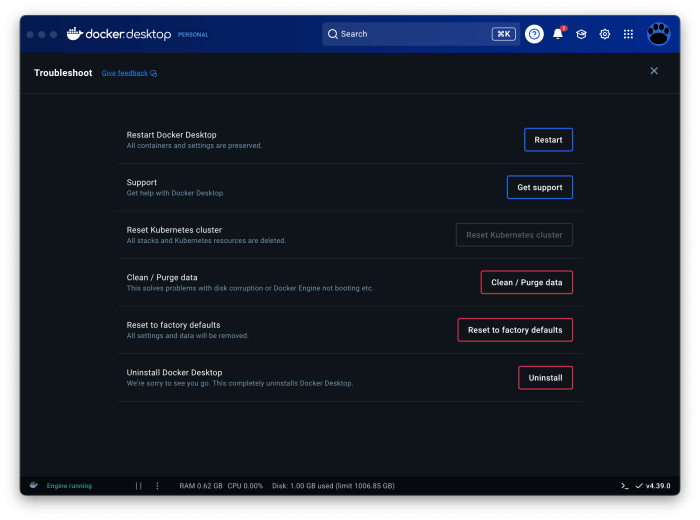Click the Get support button

(539, 187)
